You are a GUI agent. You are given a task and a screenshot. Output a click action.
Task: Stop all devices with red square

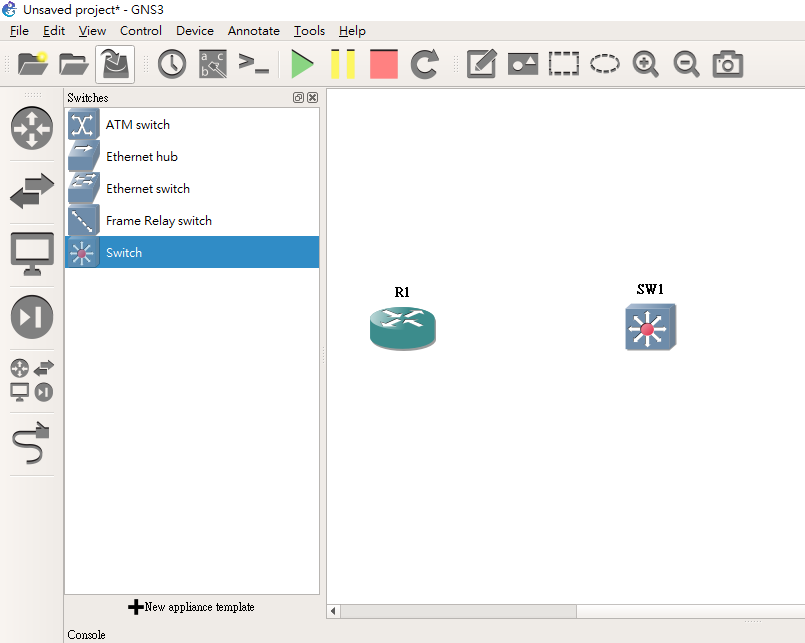point(384,64)
